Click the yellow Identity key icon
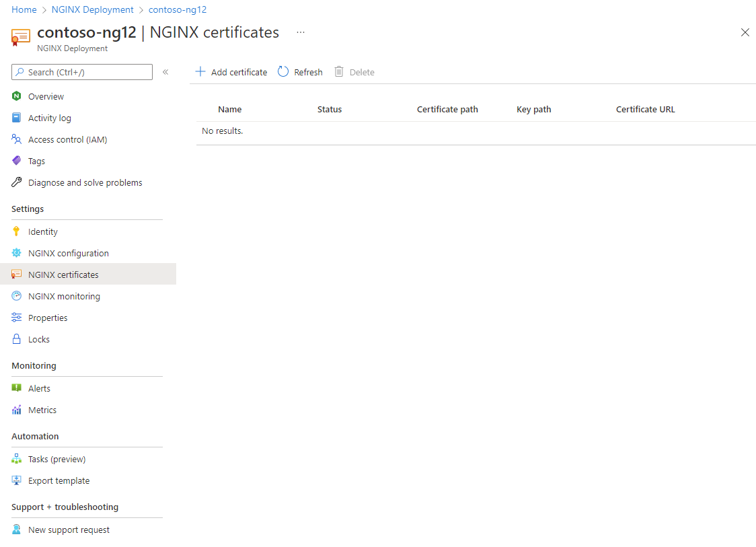This screenshot has height=547, width=756. tap(16, 231)
